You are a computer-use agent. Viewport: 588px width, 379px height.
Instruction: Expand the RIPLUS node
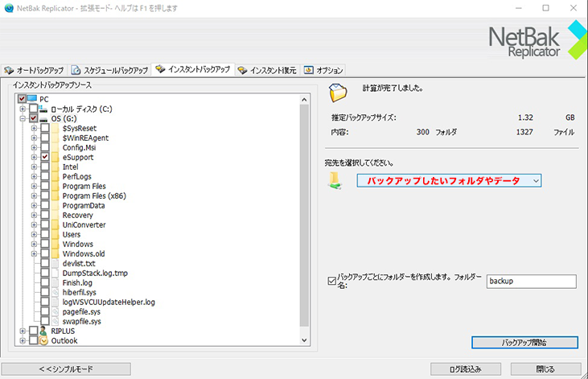pos(23,331)
